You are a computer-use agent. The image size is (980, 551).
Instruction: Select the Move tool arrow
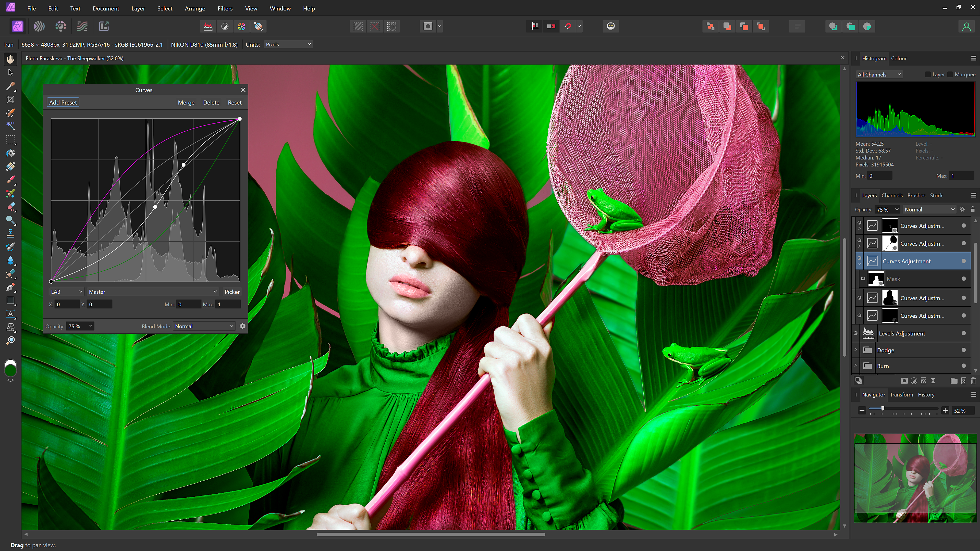10,73
